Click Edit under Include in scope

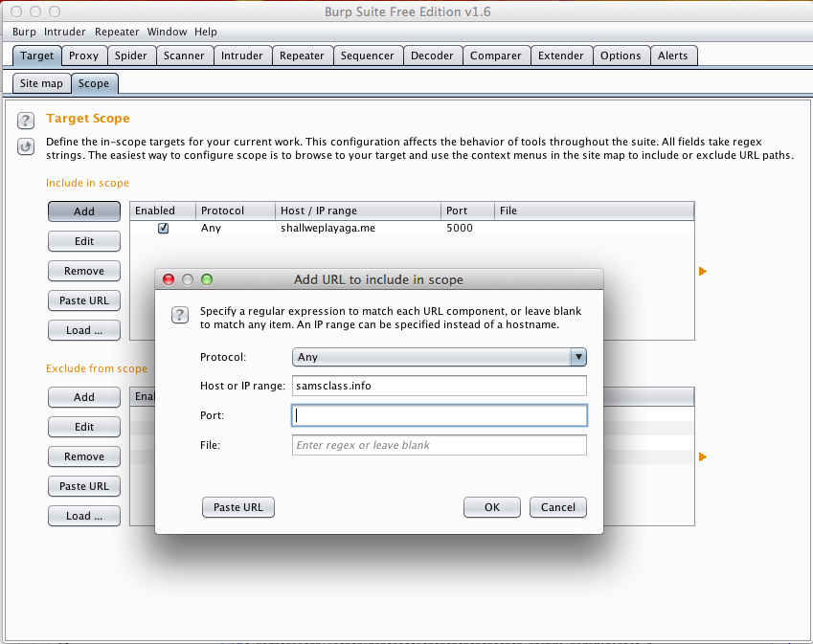point(84,241)
